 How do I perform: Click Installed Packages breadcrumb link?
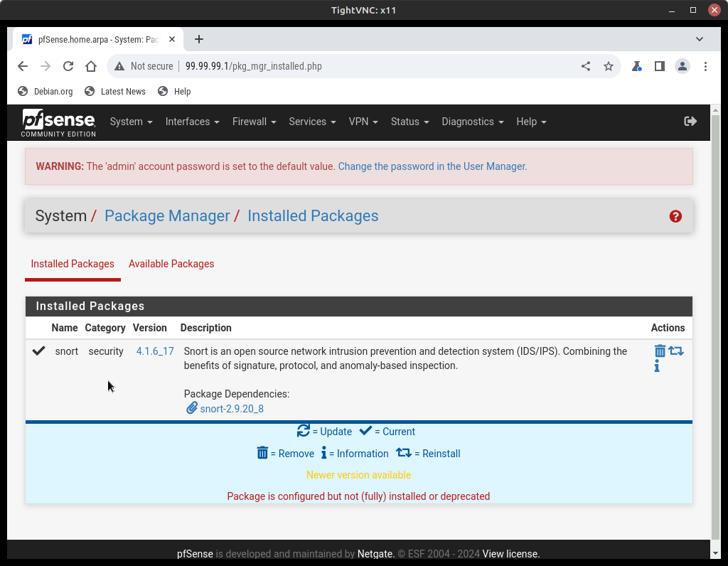(x=313, y=216)
